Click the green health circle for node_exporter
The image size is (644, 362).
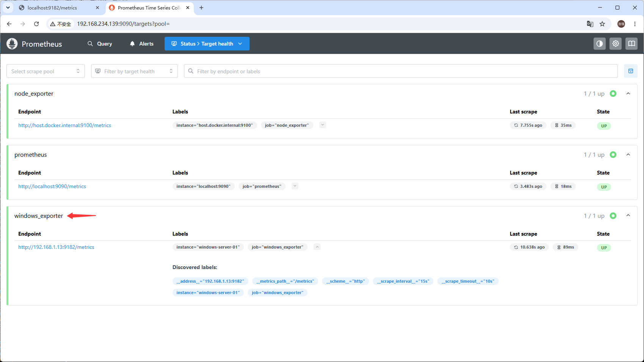pos(613,94)
